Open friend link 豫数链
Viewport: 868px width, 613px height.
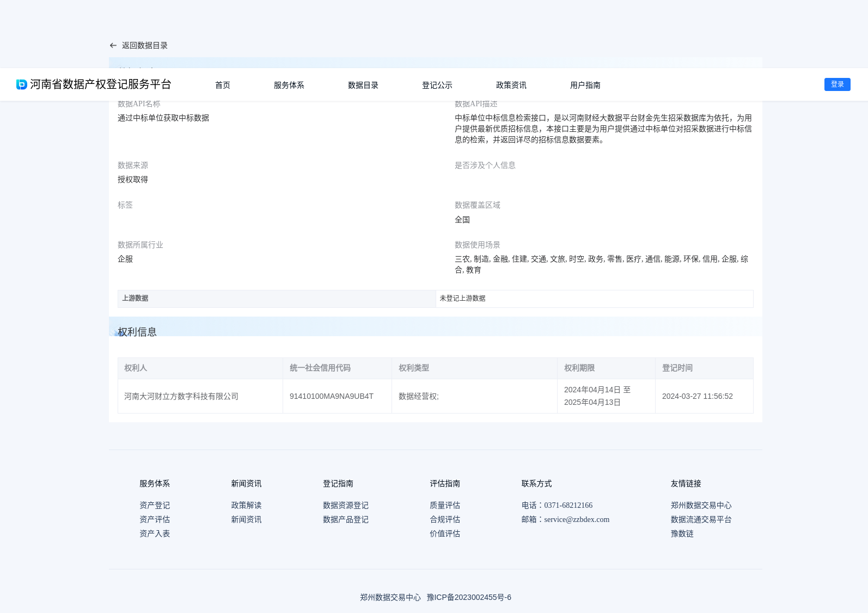(x=682, y=534)
